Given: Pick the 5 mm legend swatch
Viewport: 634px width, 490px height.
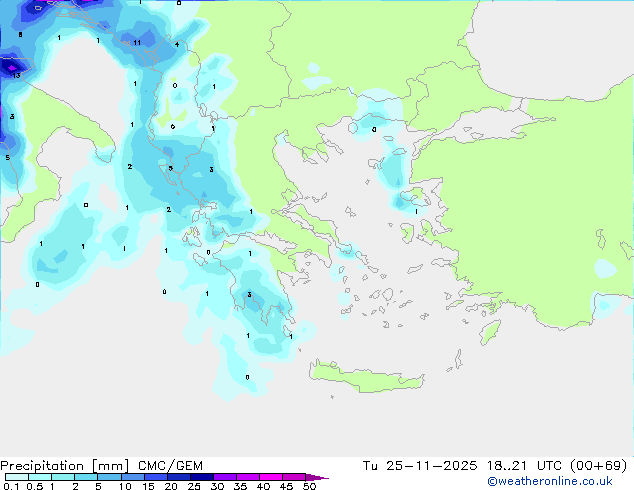Looking at the screenshot, I should (x=109, y=477).
